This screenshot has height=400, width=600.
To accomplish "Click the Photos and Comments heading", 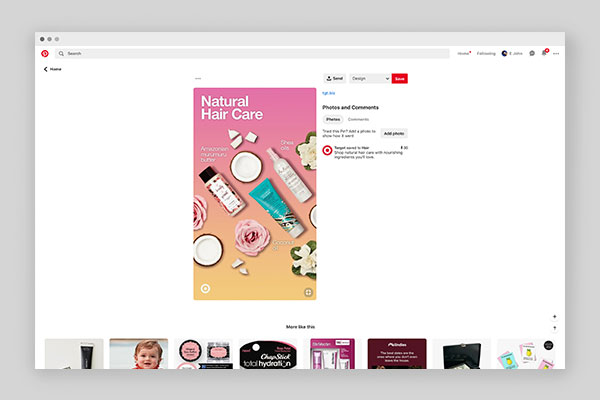I will (350, 108).
